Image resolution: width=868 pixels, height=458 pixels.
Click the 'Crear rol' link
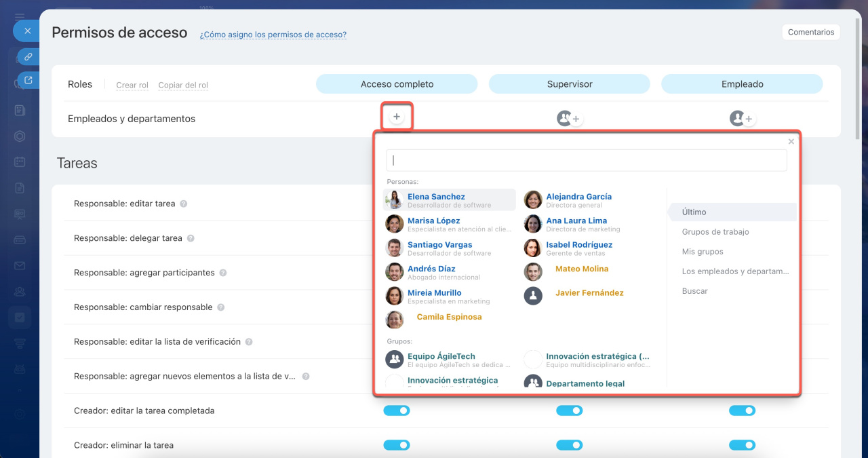pyautogui.click(x=132, y=85)
